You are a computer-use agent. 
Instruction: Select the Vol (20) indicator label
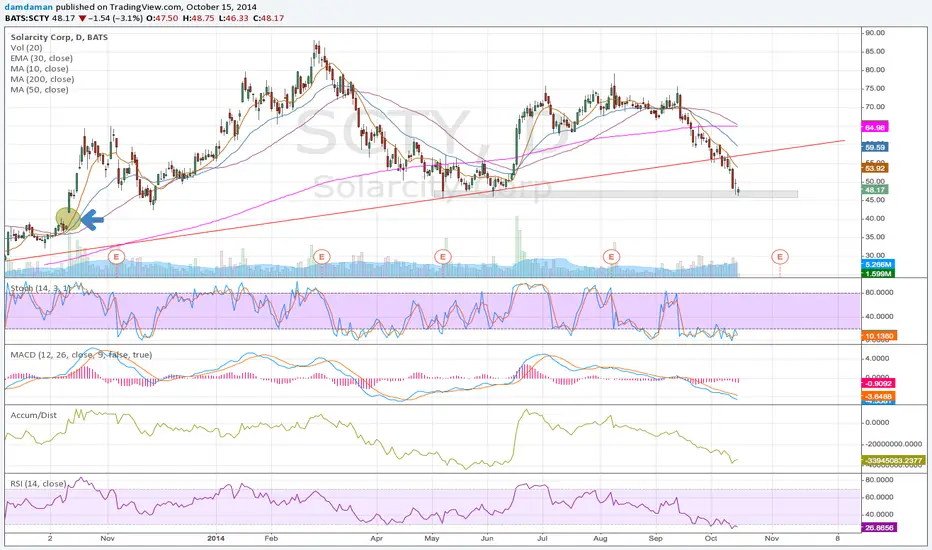26,48
